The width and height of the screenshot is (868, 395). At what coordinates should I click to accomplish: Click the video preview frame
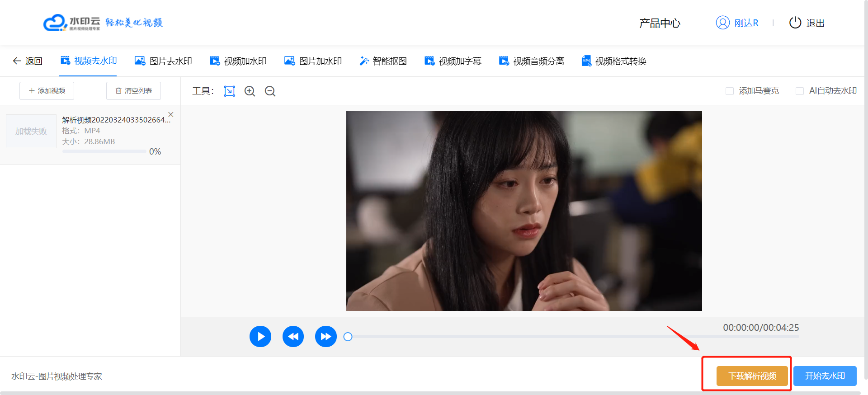[524, 211]
